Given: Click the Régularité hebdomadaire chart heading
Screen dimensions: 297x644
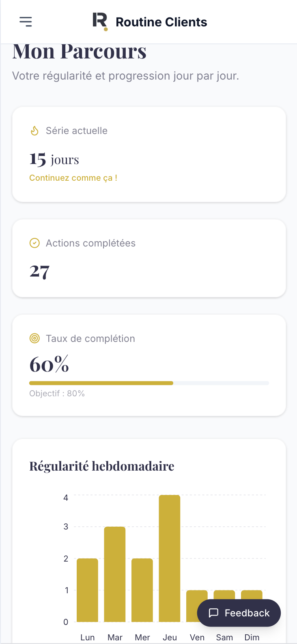Looking at the screenshot, I should (x=102, y=466).
